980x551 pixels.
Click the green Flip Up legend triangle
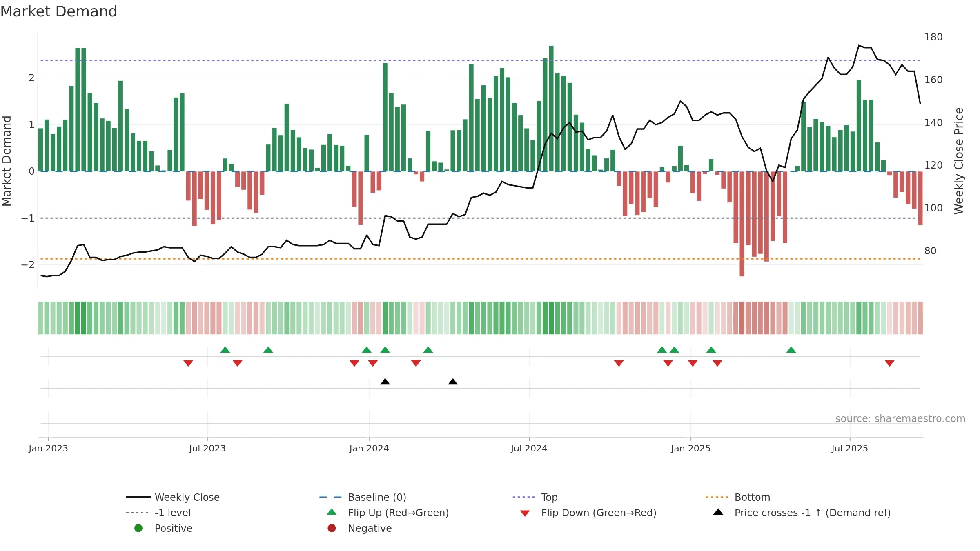coord(332,512)
